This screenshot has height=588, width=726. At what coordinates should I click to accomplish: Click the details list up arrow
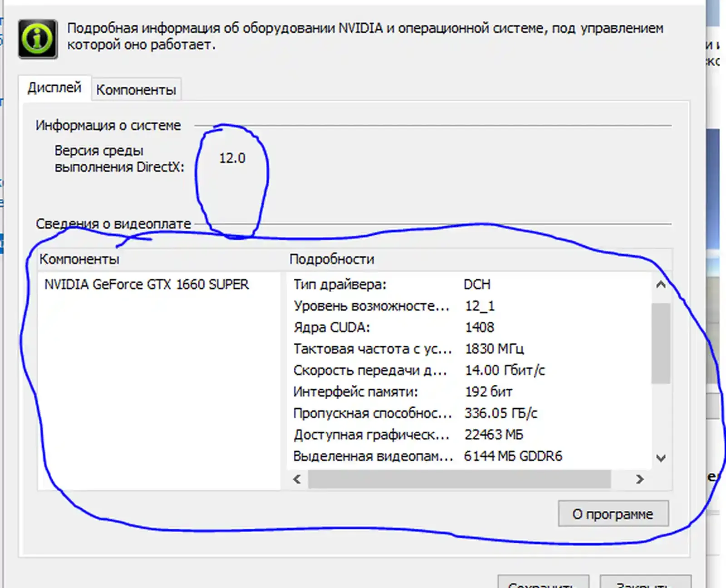click(661, 285)
